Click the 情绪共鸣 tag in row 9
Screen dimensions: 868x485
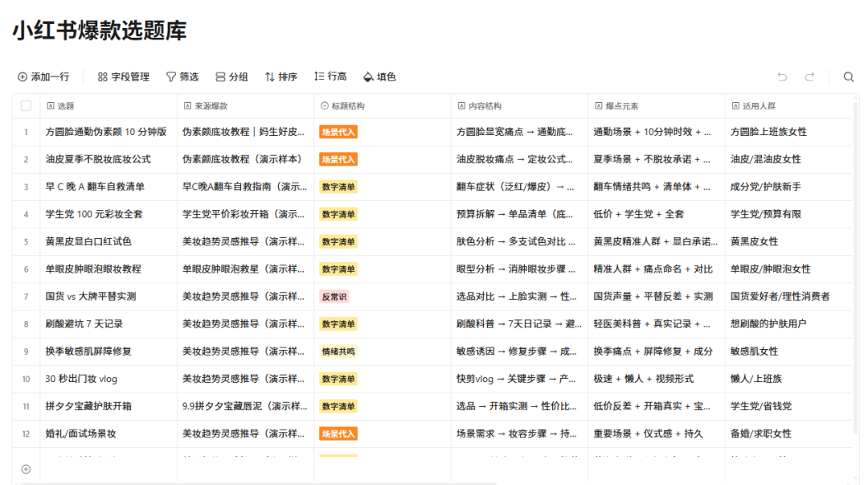[x=338, y=351]
